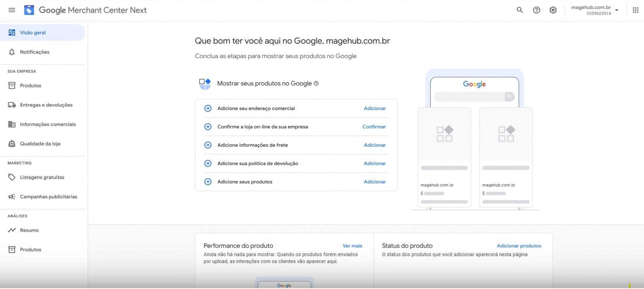
Task: Click the text Confirme a loja on-line da sua empresa
Action: (263, 127)
